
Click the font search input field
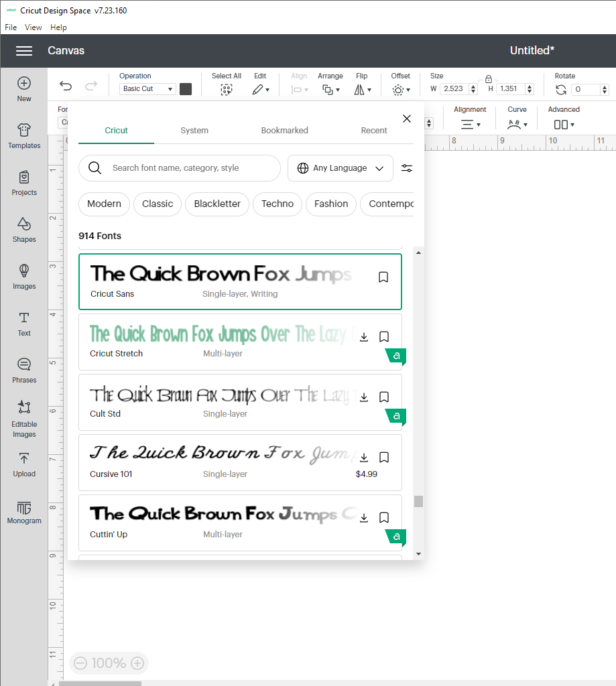point(180,168)
